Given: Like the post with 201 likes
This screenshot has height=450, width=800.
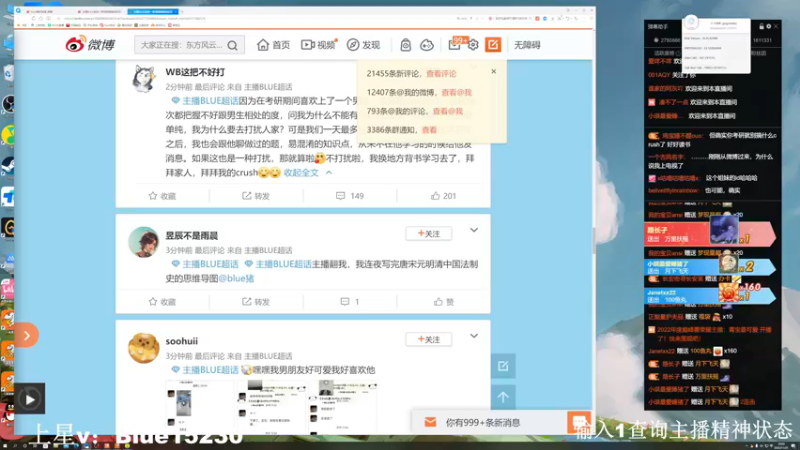Looking at the screenshot, I should [443, 196].
